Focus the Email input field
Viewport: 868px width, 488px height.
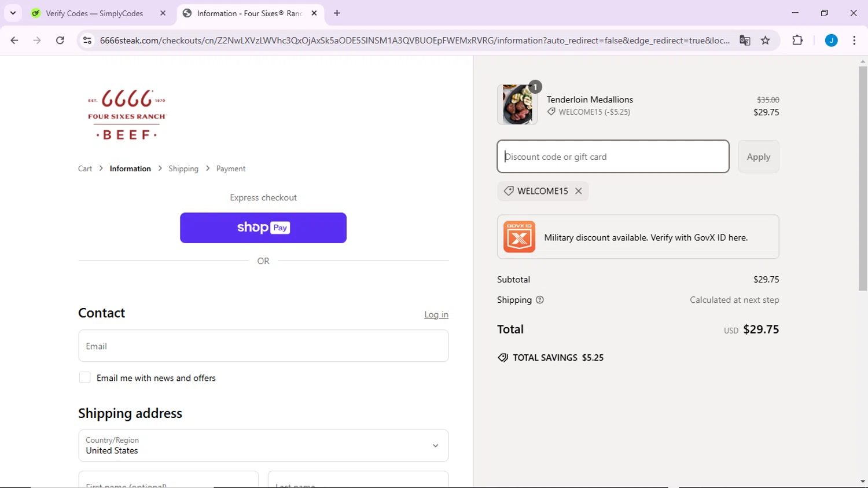263,346
